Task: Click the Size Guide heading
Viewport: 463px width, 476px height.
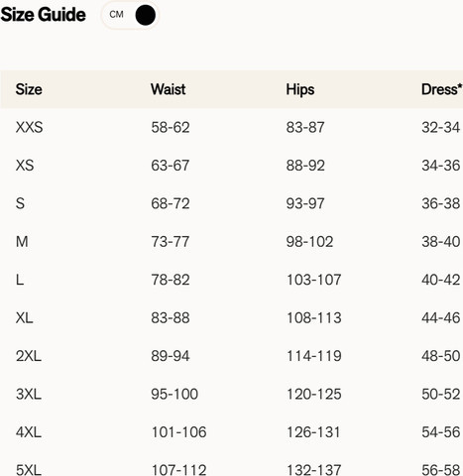Action: 43,15
